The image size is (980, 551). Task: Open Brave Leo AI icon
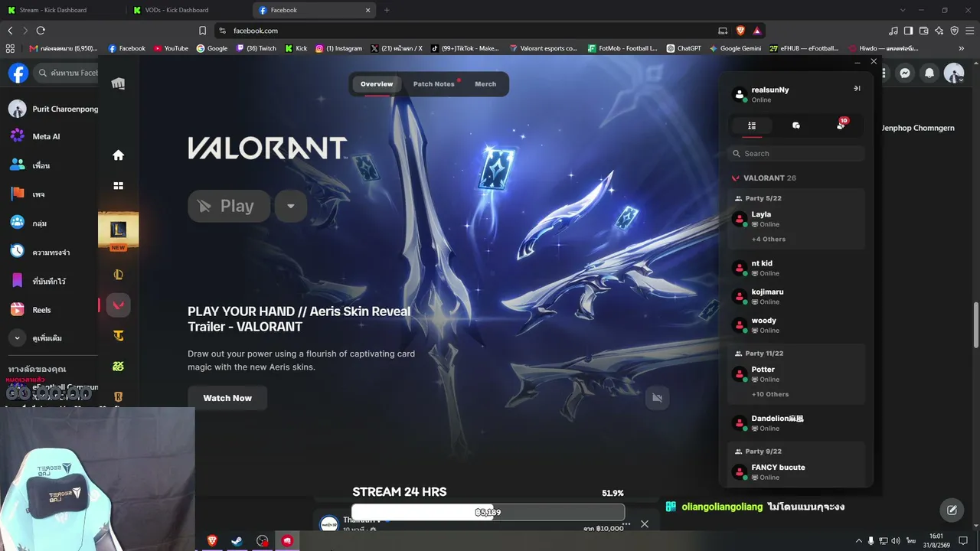pyautogui.click(x=939, y=31)
